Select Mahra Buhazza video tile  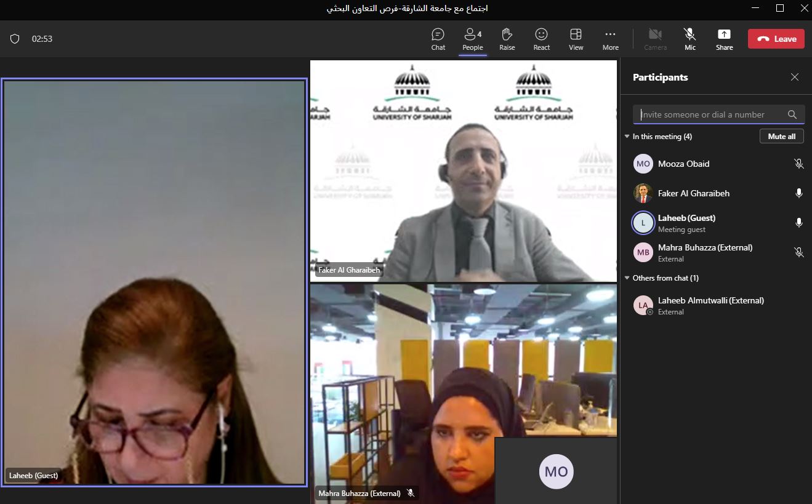[x=463, y=393]
